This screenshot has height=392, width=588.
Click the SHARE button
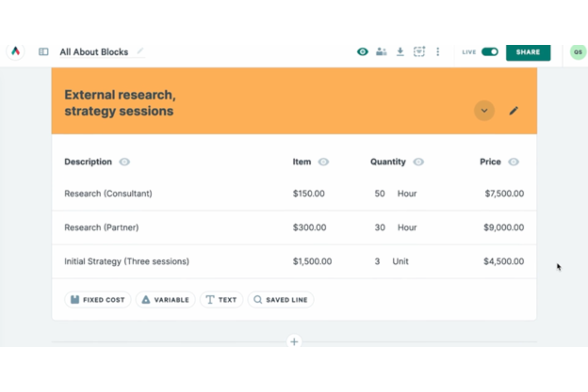(528, 52)
